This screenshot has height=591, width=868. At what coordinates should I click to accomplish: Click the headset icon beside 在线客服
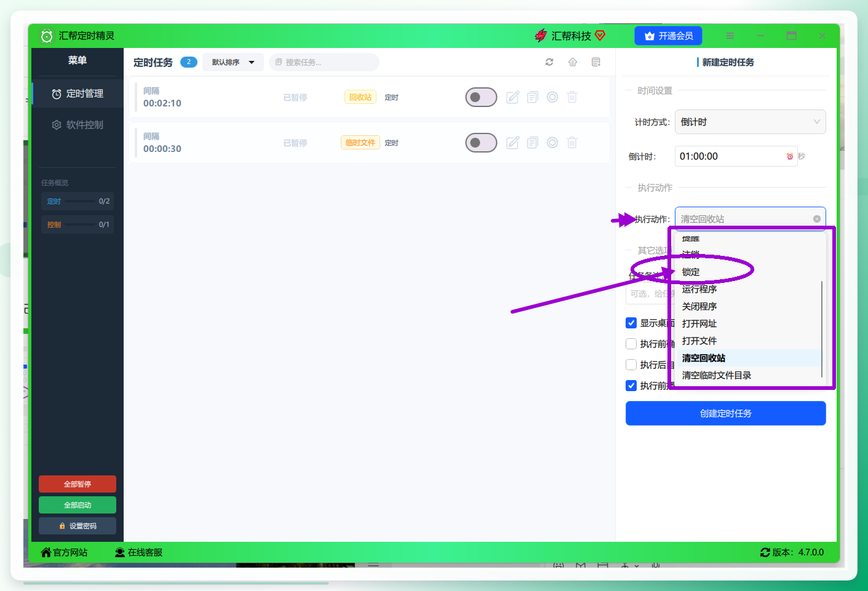(x=120, y=552)
